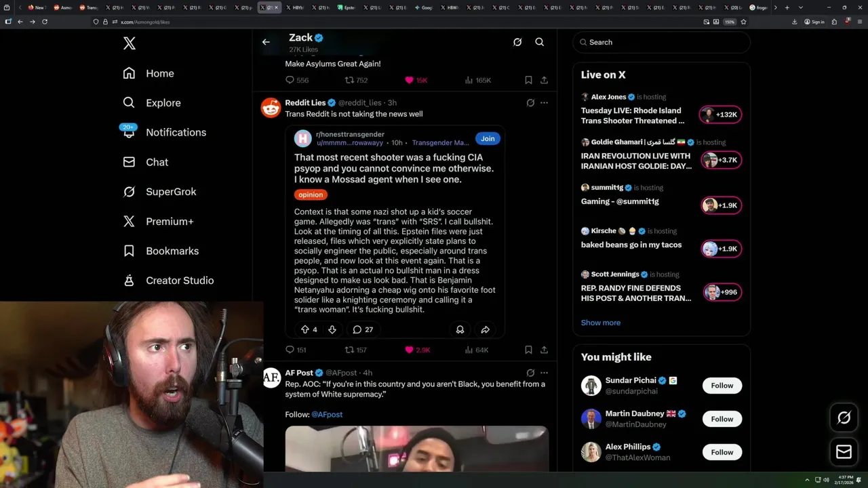Screen dimensions: 868x488
Task: Open a new browser tab with plus
Action: point(787,7)
